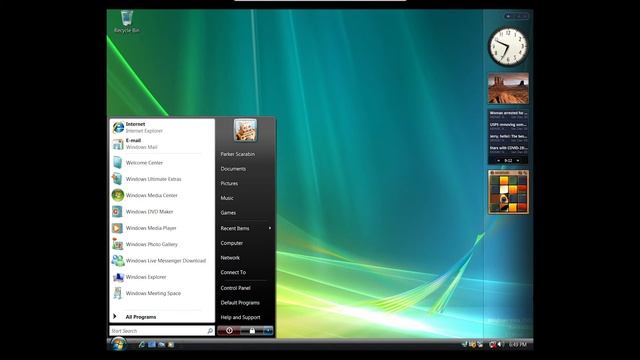The width and height of the screenshot is (640, 360).
Task: Open Parker Scarabin user folder
Action: tap(238, 154)
